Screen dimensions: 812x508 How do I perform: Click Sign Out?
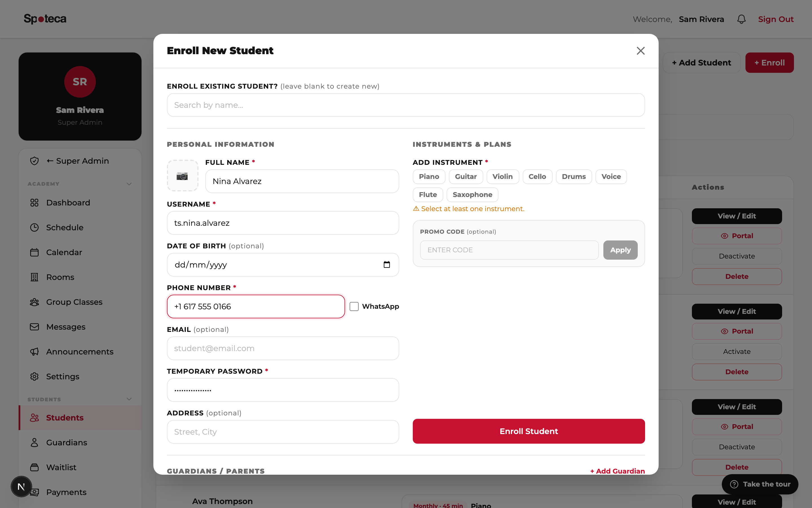click(776, 19)
